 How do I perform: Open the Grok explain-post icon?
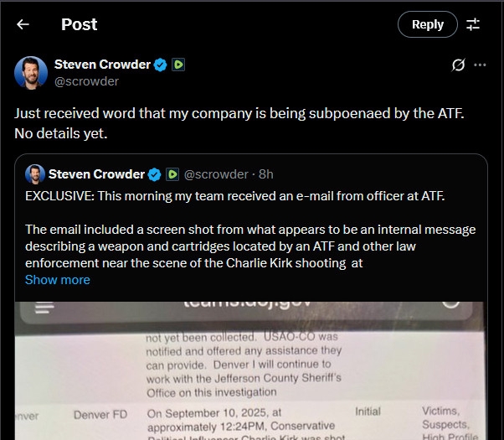coord(458,65)
